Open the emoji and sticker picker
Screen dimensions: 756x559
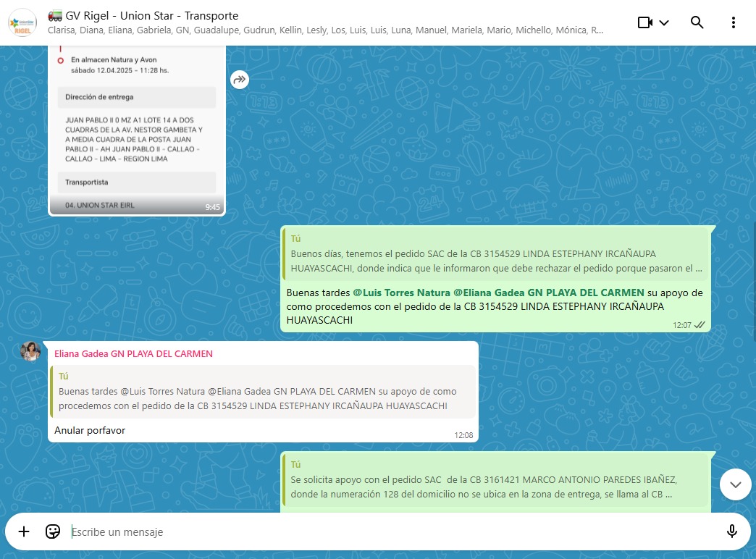53,532
